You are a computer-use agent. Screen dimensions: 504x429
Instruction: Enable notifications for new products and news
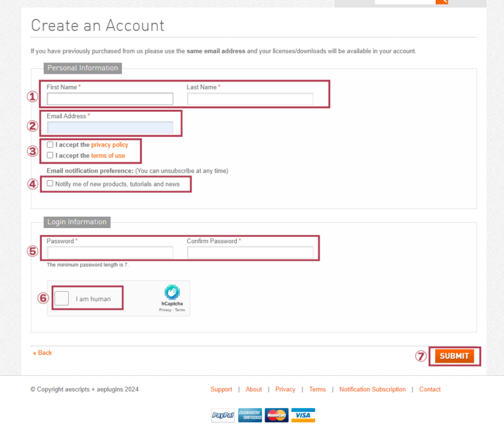coord(51,184)
